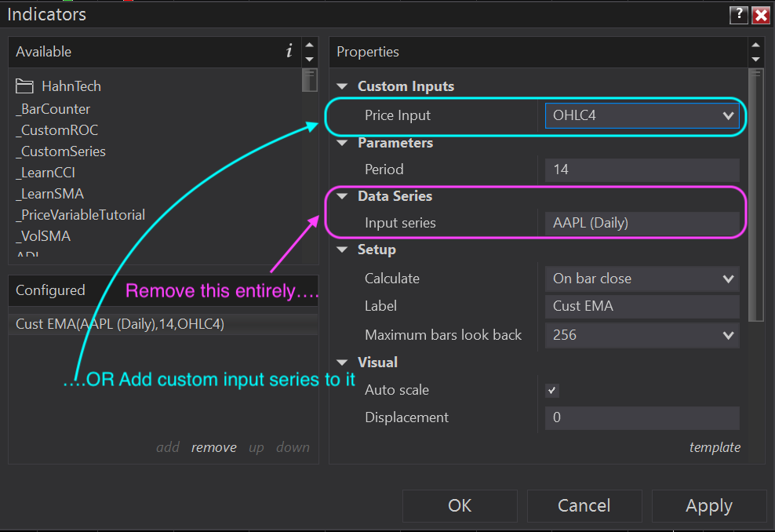Click the down arrow in the Available header
The height and width of the screenshot is (532, 775).
pyautogui.click(x=309, y=59)
